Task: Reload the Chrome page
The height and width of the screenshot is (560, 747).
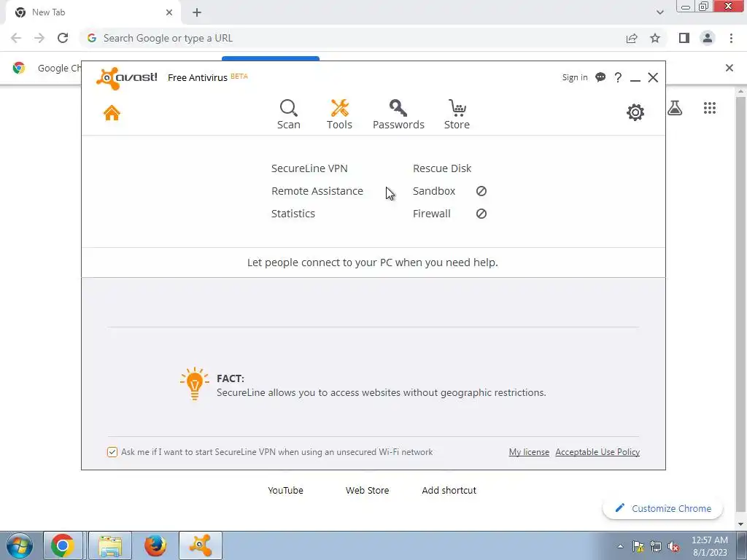Action: (x=63, y=38)
